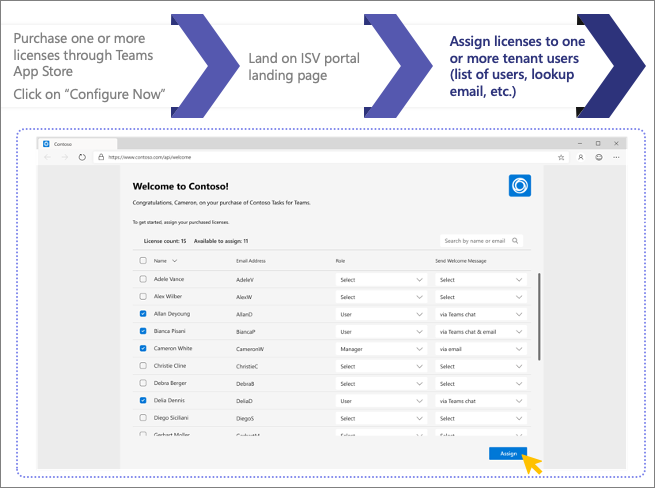Click the License count: 15 text
This screenshot has height=488, width=655.
tap(165, 241)
